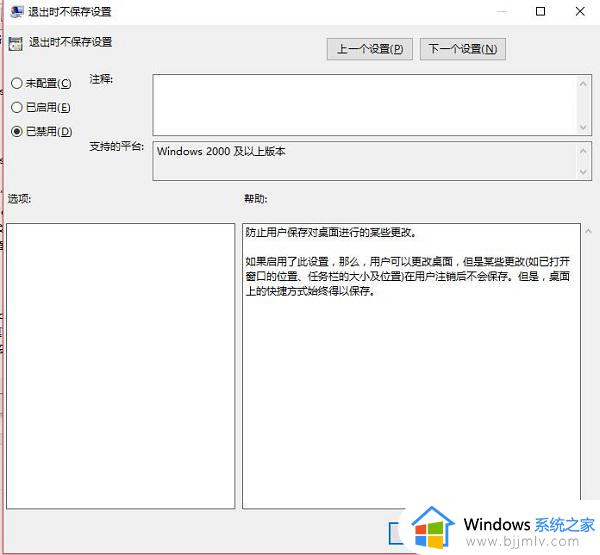Close the 退出时不保存设置 dialog
600x555 pixels.
[x=580, y=11]
